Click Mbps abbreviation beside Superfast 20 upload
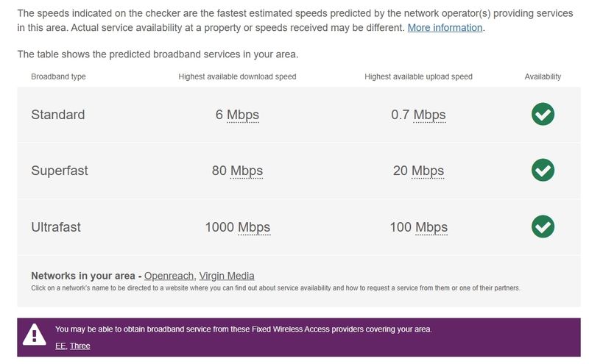Image resolution: width=589 pixels, height=364 pixels. [x=427, y=171]
